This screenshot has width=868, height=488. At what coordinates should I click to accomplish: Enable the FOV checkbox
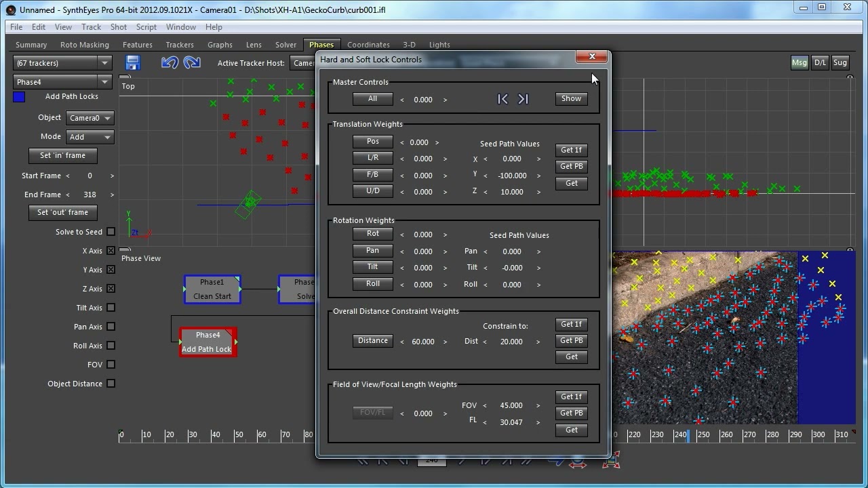111,365
